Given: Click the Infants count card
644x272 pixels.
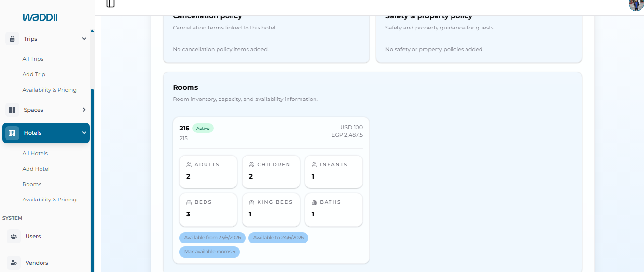Looking at the screenshot, I should tap(334, 172).
